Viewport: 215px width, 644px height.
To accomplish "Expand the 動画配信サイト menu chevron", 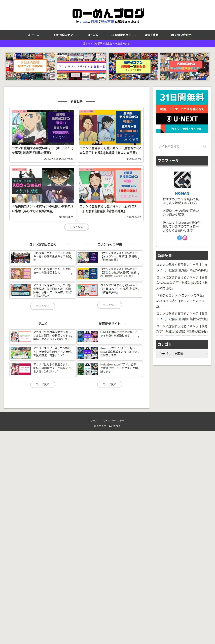I will pyautogui.click(x=135, y=35).
